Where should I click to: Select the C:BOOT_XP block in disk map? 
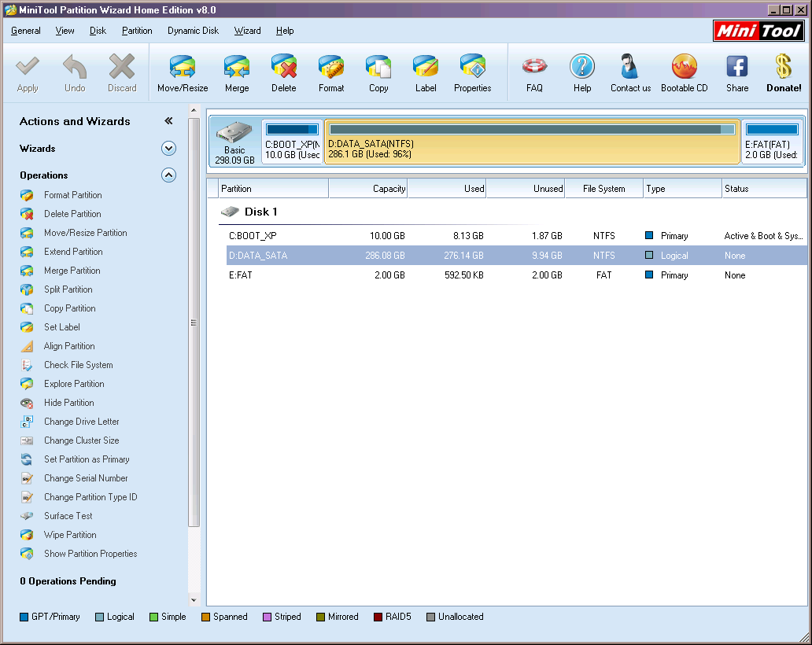293,142
